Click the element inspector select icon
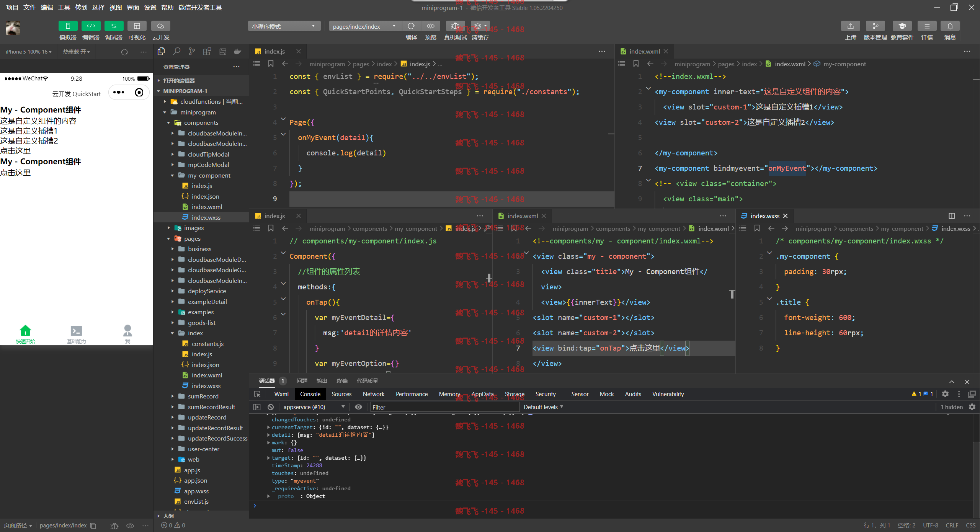The height and width of the screenshot is (532, 980). pos(257,394)
